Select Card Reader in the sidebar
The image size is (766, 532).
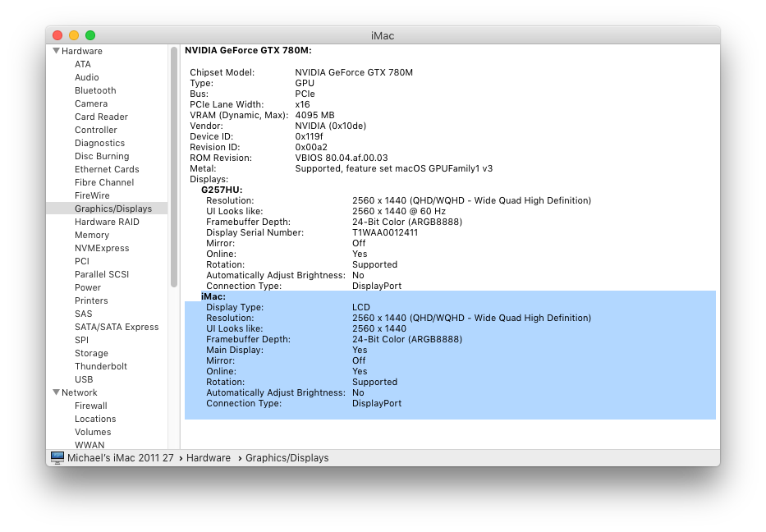point(101,117)
